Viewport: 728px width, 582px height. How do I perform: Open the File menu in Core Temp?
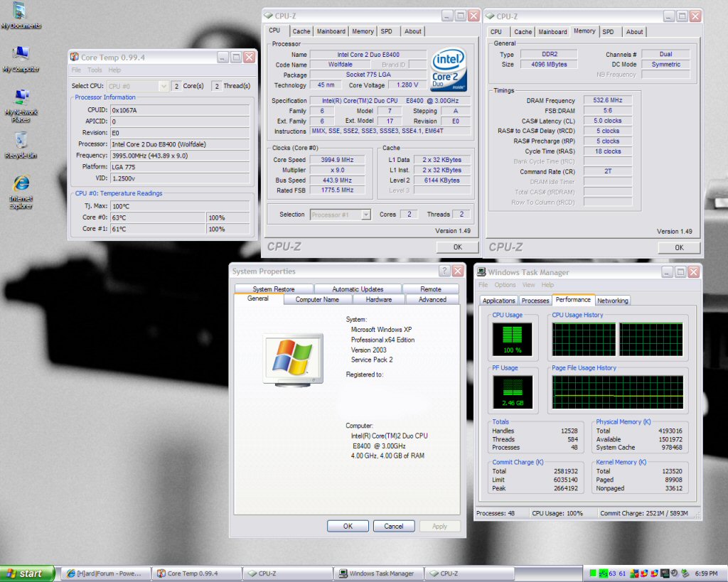(76, 70)
